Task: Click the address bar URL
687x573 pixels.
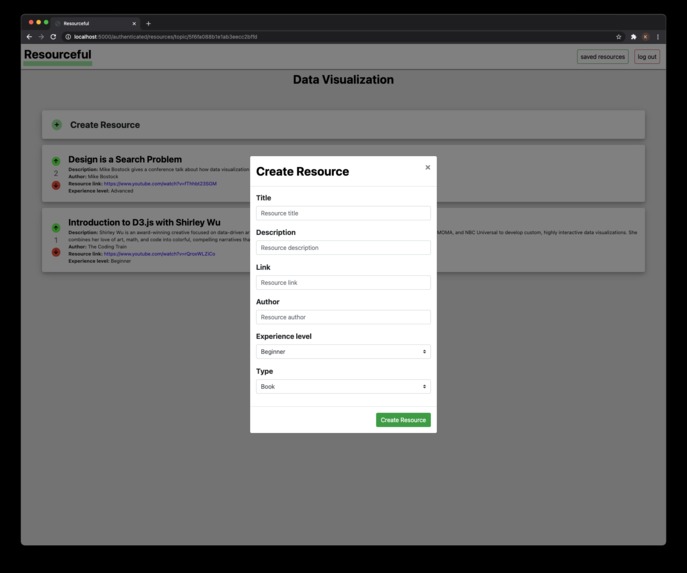Action: pyautogui.click(x=166, y=37)
